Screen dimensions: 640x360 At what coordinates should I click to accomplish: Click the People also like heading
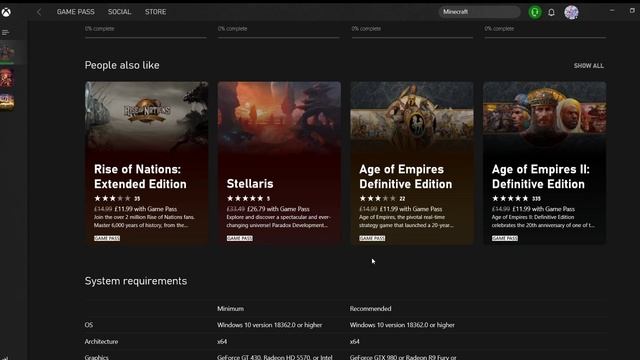[122, 65]
